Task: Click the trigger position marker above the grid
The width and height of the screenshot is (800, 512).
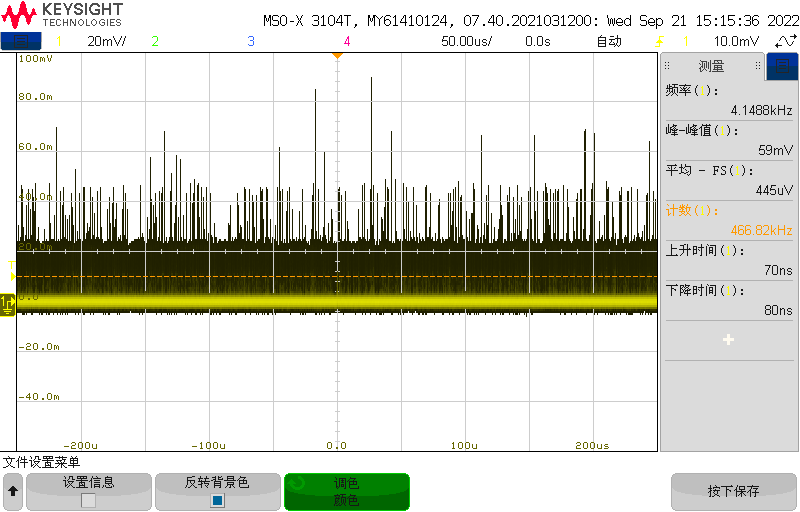Action: click(337, 54)
